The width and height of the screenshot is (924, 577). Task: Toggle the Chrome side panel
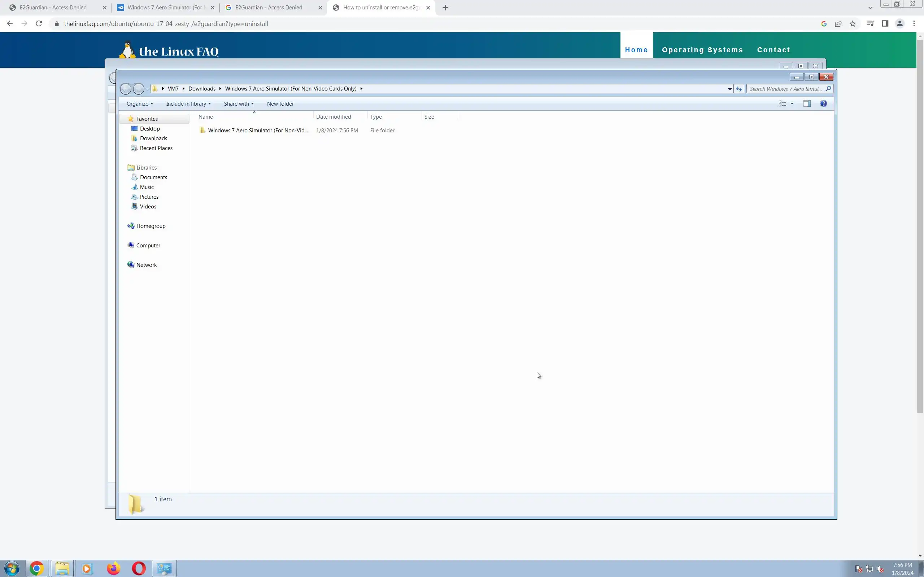click(x=885, y=24)
